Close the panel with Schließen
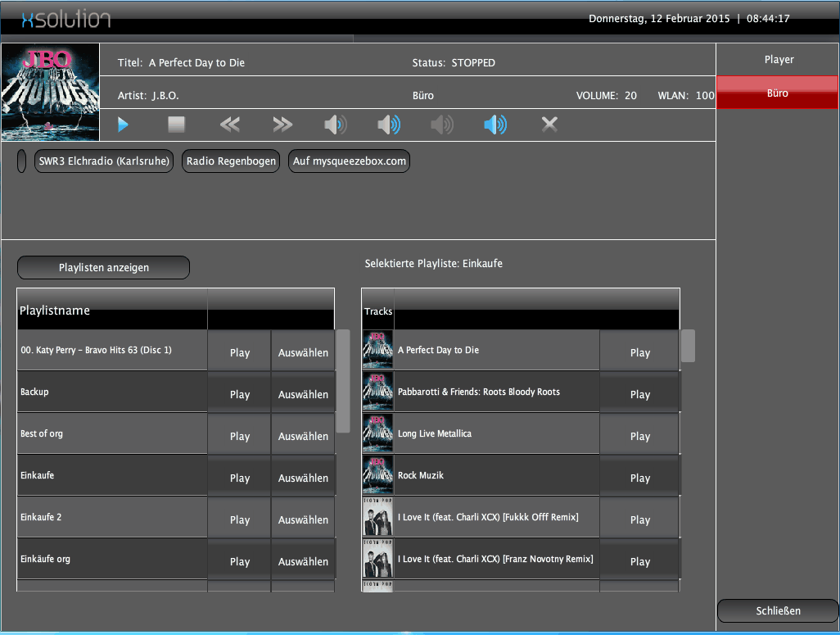This screenshot has width=840, height=635. (777, 610)
